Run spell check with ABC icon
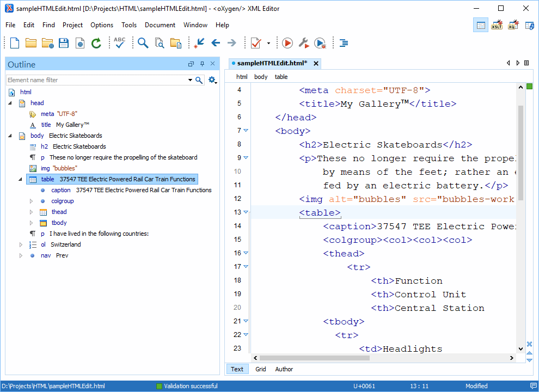 coord(119,43)
